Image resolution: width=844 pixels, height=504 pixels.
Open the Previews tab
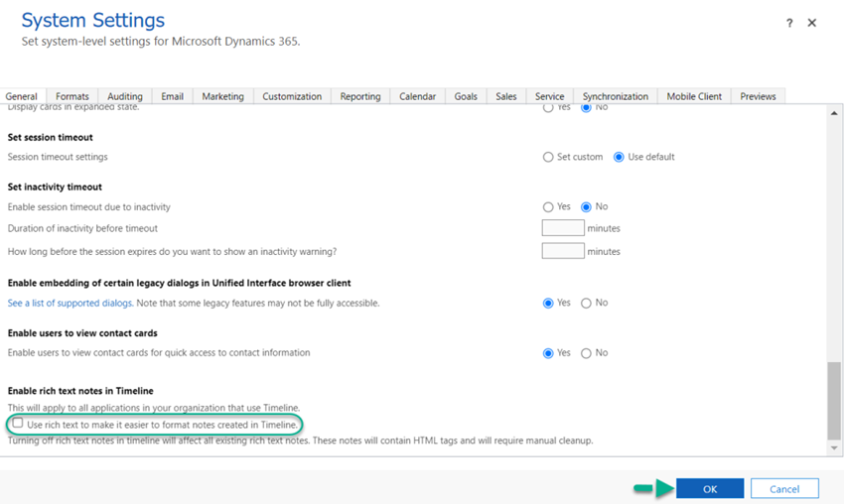click(x=758, y=96)
